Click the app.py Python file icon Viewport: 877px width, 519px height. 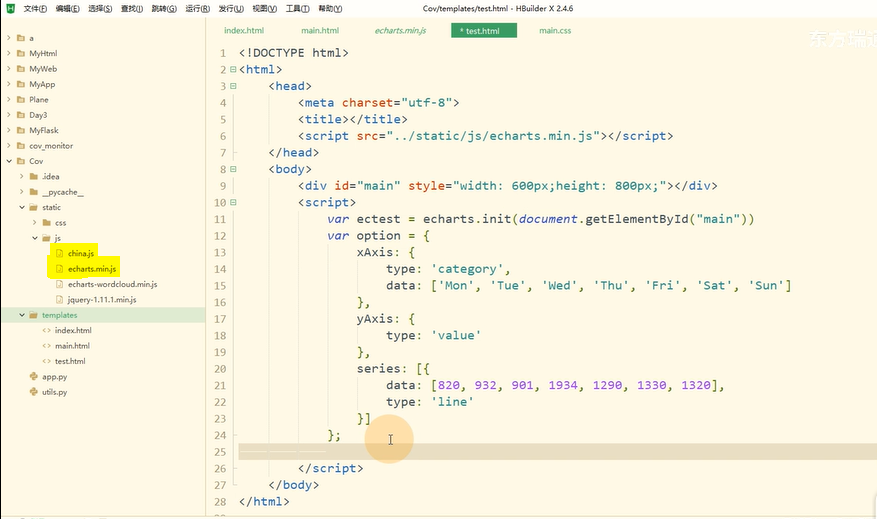click(x=34, y=377)
